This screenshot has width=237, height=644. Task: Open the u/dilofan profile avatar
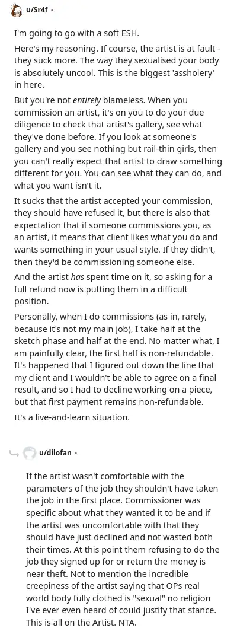28,453
